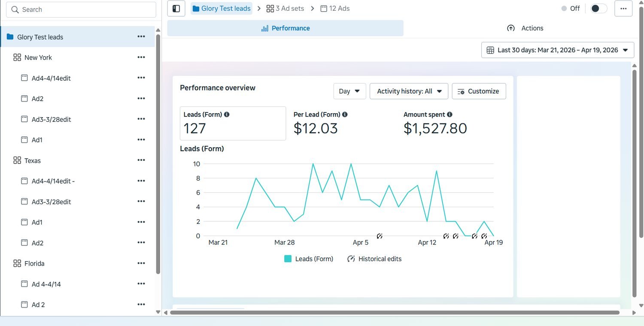Viewport: 644px width, 326px height.
Task: Open options for Texas ad set
Action: tap(141, 160)
